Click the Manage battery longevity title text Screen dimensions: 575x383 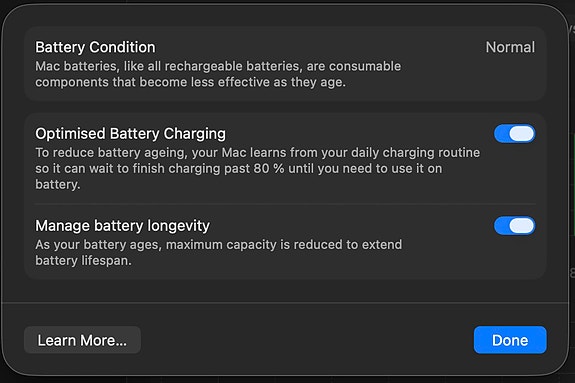pyautogui.click(x=122, y=226)
